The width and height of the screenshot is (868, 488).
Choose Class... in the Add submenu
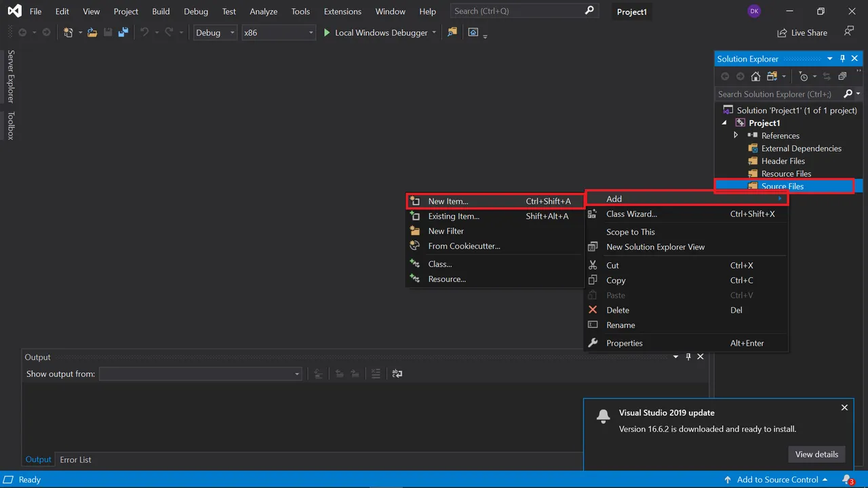pos(495,264)
